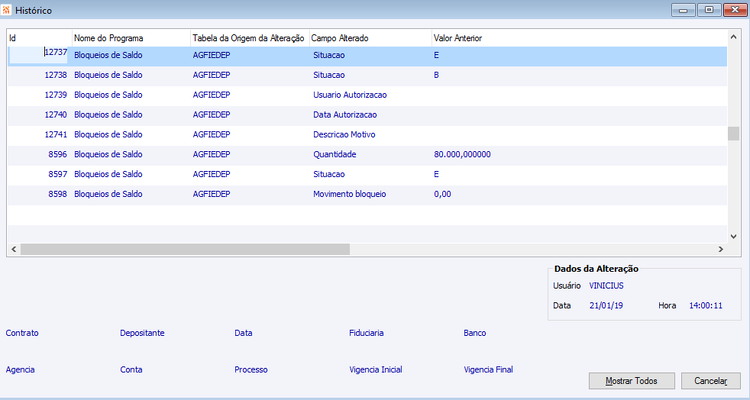Click the previous value 0,00
The width and height of the screenshot is (750, 400).
442,194
